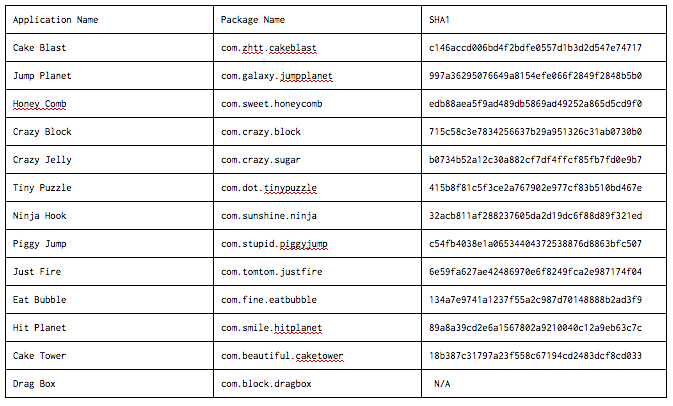673x406 pixels.
Task: Click SHA1 hash starting with 134a7e97
Action: click(535, 300)
